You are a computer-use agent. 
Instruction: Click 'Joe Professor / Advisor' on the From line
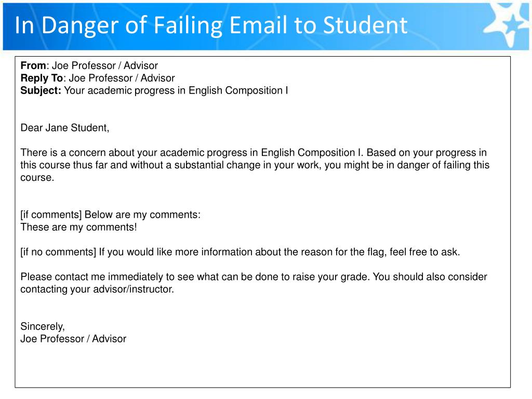click(105, 65)
